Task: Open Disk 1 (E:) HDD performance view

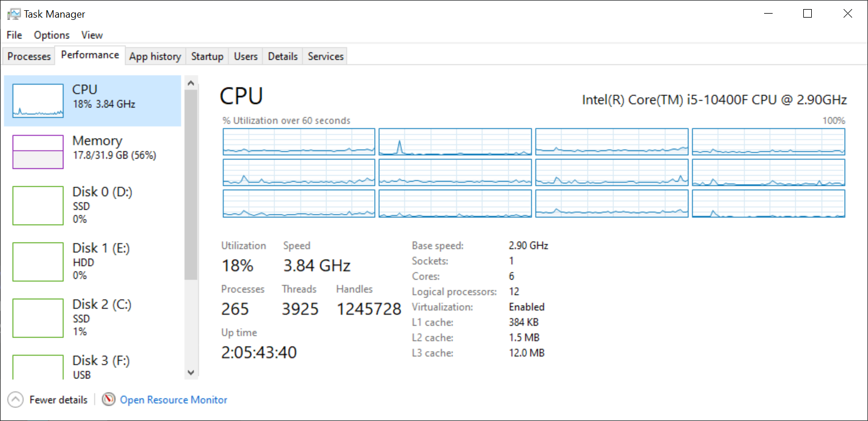Action: (92, 261)
